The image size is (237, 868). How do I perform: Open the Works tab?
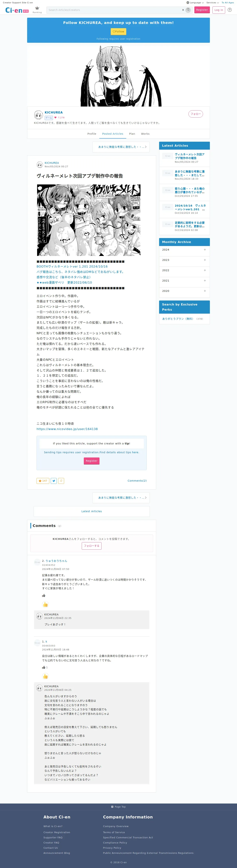click(x=145, y=134)
